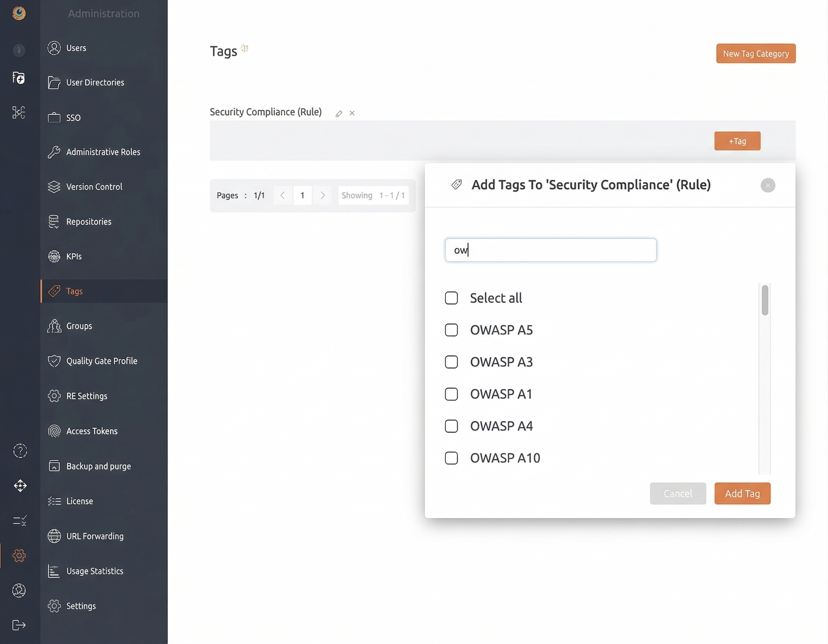The width and height of the screenshot is (828, 644).
Task: Click the orange administration gear in left rail
Action: pos(19,555)
